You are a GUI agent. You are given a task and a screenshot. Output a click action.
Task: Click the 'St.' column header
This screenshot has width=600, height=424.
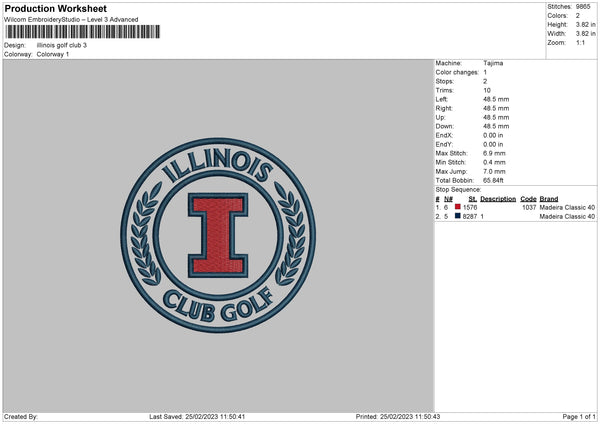click(473, 199)
